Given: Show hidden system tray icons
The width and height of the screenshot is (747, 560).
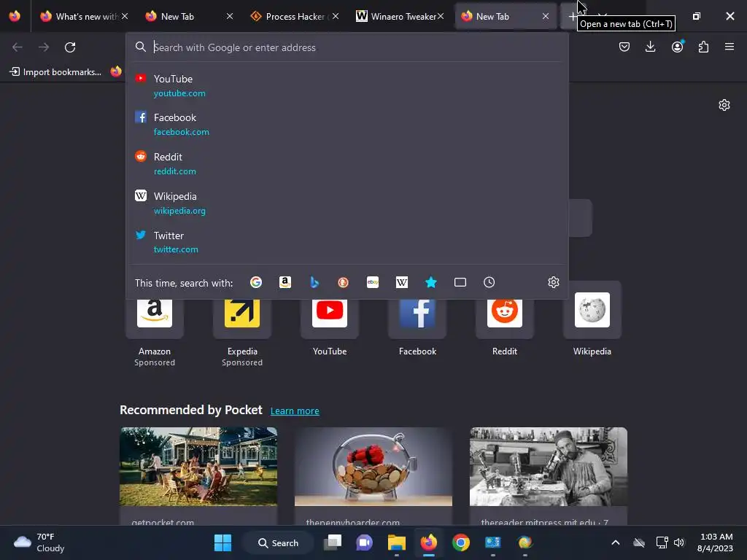Looking at the screenshot, I should pyautogui.click(x=616, y=542).
